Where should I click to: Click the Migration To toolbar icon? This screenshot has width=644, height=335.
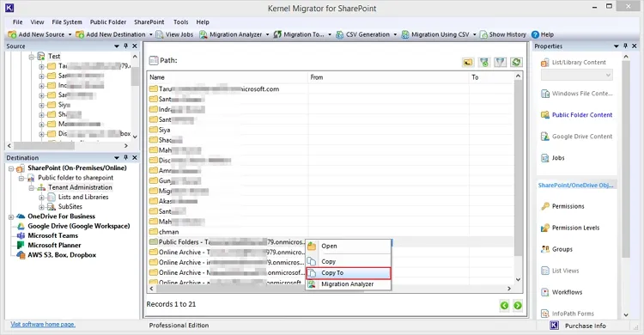click(277, 34)
